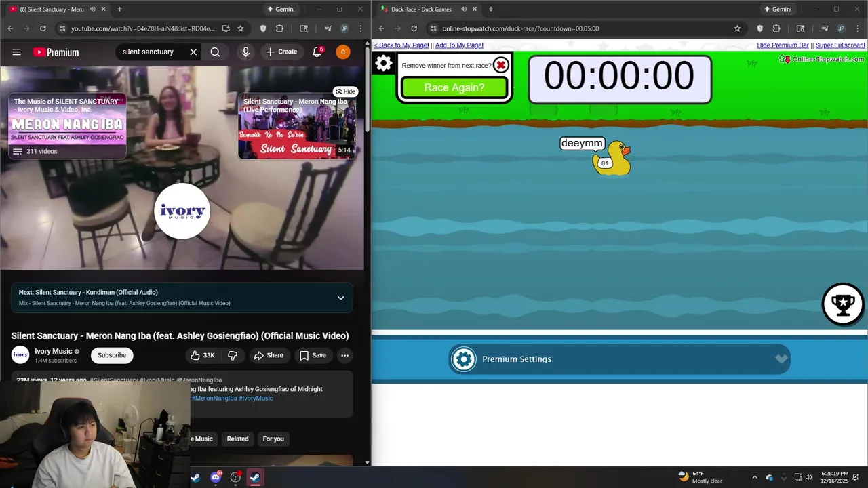Click the Add To My Page link

pyautogui.click(x=459, y=45)
